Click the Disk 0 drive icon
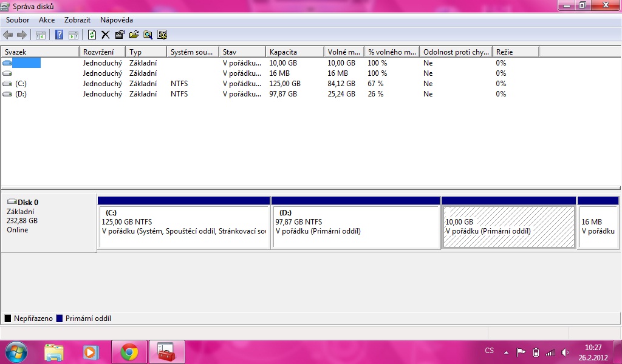The width and height of the screenshot is (622, 364). point(12,201)
